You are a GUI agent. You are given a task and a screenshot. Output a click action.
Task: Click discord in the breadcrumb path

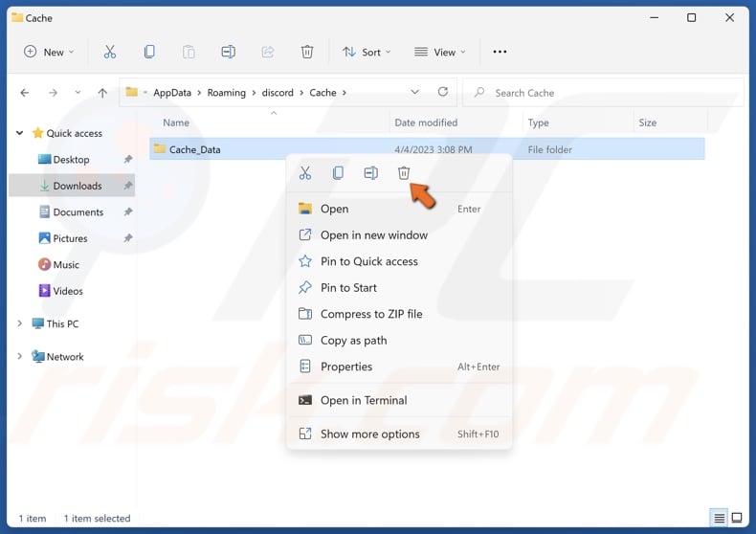point(278,93)
